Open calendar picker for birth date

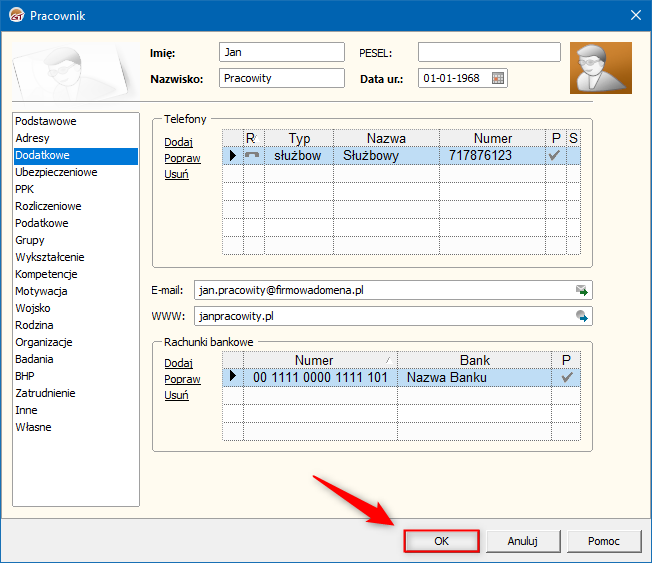[x=498, y=78]
